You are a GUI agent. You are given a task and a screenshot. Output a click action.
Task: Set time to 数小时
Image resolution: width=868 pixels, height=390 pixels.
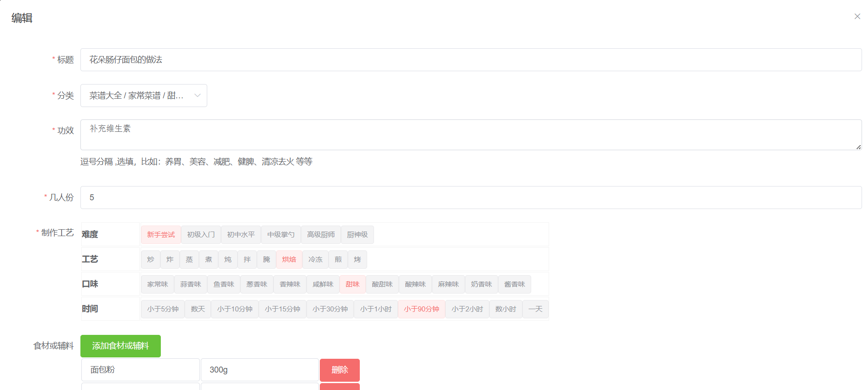506,309
